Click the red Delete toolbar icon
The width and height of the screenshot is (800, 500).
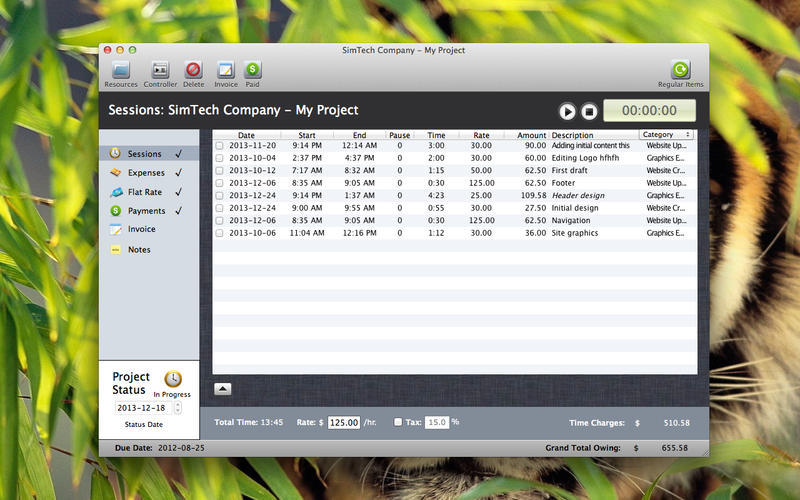pos(193,70)
